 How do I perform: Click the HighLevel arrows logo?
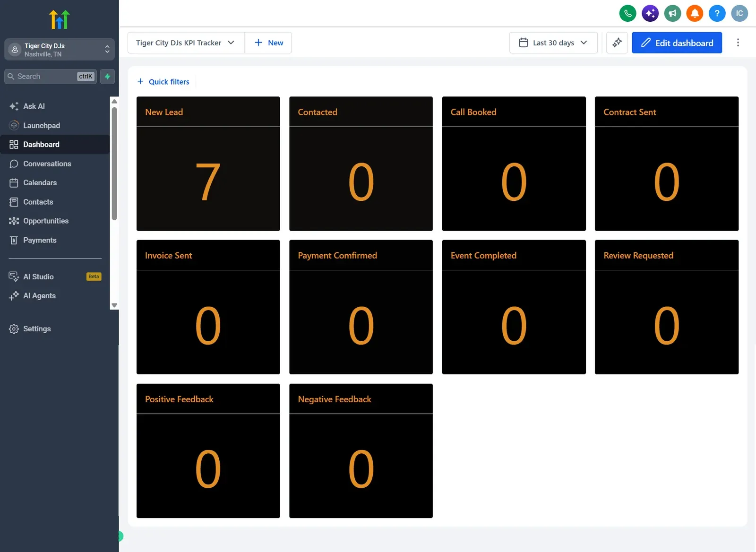tap(60, 19)
